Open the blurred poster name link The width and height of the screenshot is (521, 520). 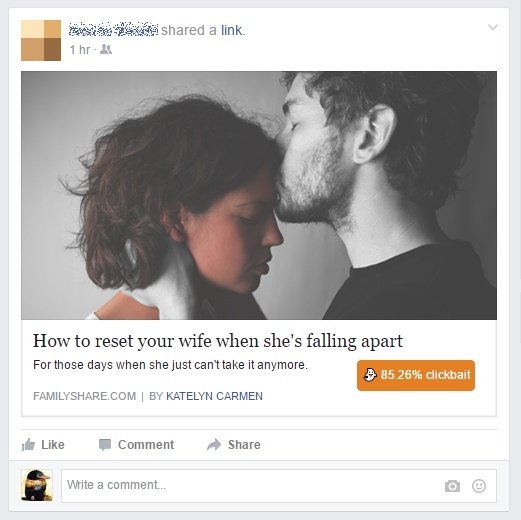point(113,30)
